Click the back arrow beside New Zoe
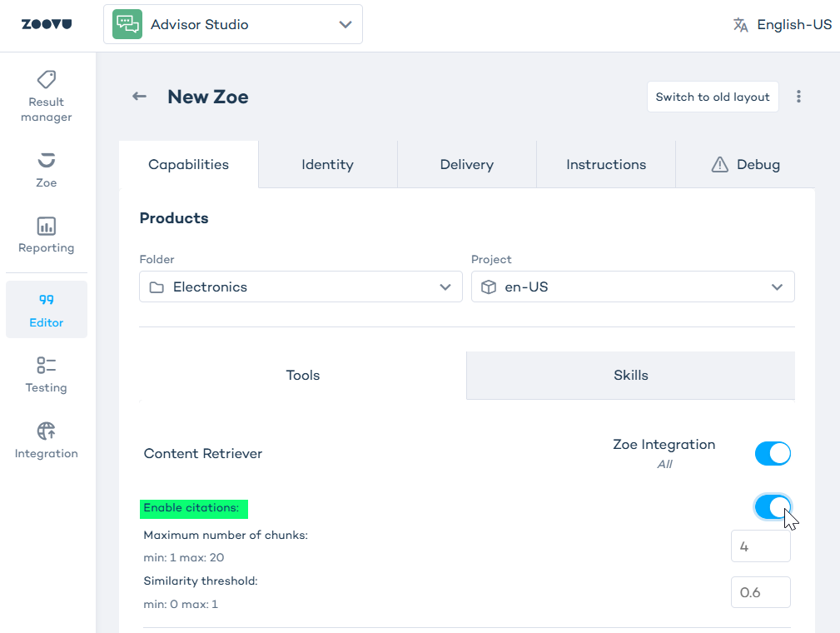 tap(139, 97)
